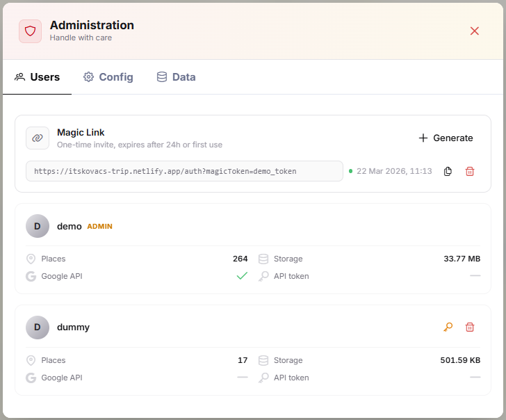Open the Data tab
506x420 pixels.
tap(176, 77)
